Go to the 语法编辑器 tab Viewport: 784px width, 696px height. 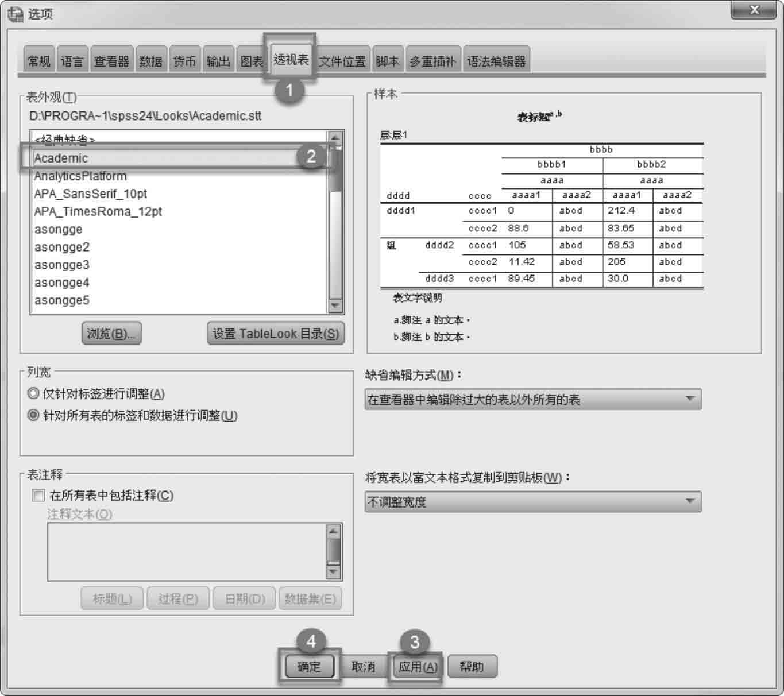pos(496,61)
